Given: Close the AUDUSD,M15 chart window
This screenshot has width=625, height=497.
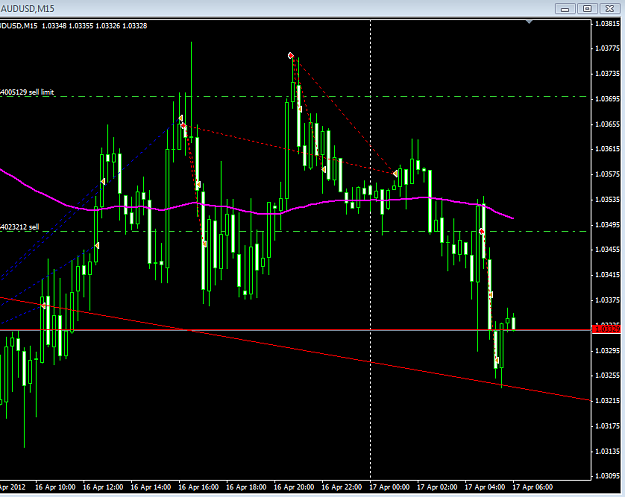Looking at the screenshot, I should pos(610,8).
